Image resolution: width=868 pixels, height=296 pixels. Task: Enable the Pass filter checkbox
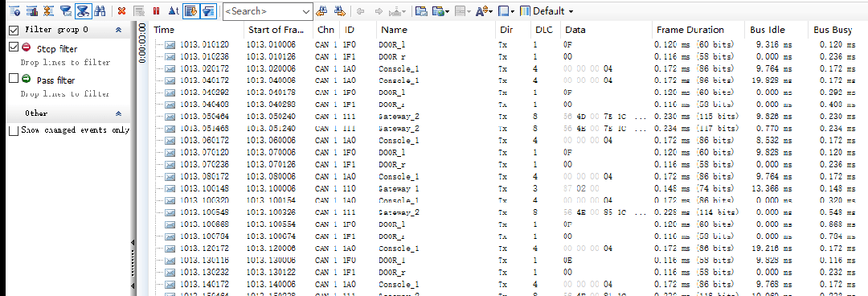pyautogui.click(x=14, y=80)
